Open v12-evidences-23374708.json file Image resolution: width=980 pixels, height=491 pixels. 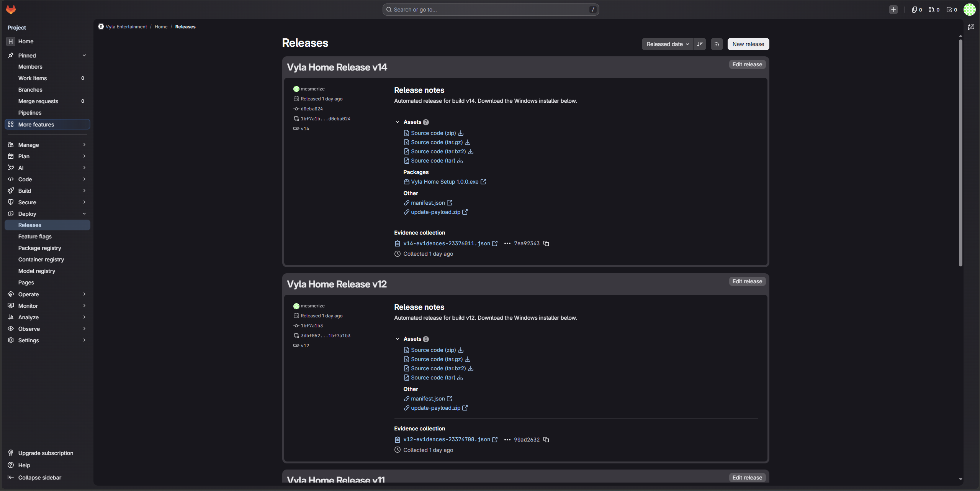[x=447, y=440]
